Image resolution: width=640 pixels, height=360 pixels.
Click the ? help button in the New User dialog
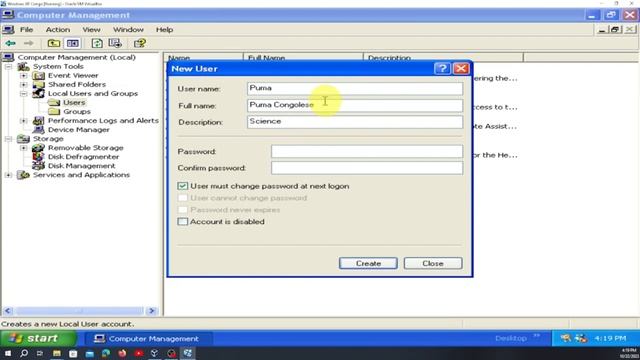pos(442,68)
